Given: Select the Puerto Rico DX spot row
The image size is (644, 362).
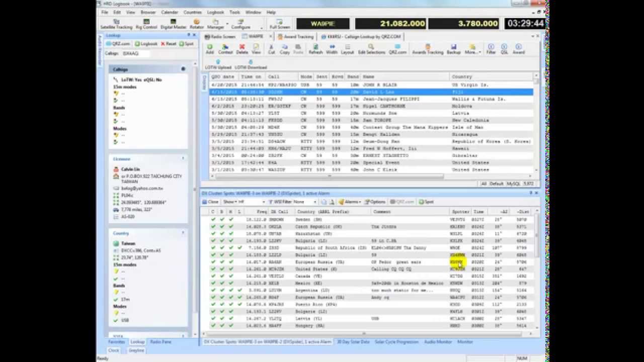Looking at the screenshot, I should click(369, 304).
